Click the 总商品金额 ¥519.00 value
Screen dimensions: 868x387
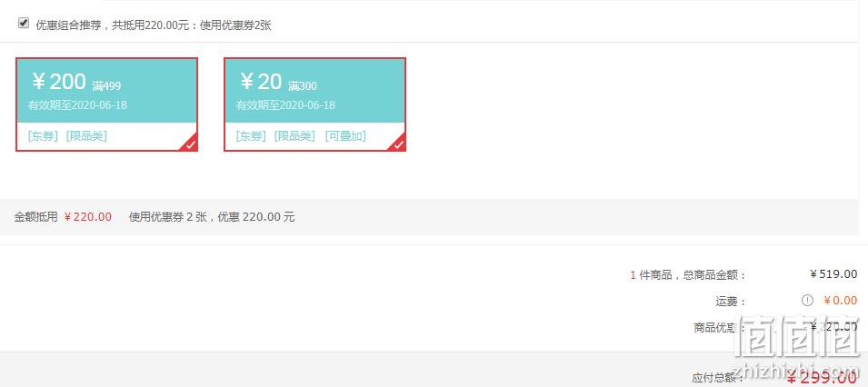[833, 274]
